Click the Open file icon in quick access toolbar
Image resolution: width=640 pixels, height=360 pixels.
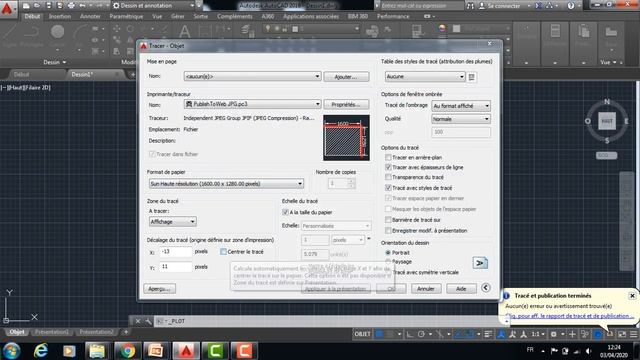pos(37,6)
